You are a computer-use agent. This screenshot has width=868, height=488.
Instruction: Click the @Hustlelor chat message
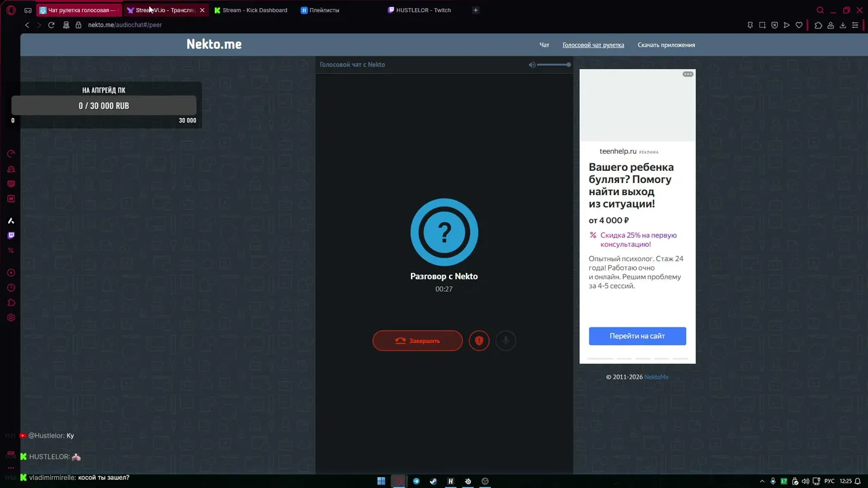(x=47, y=436)
